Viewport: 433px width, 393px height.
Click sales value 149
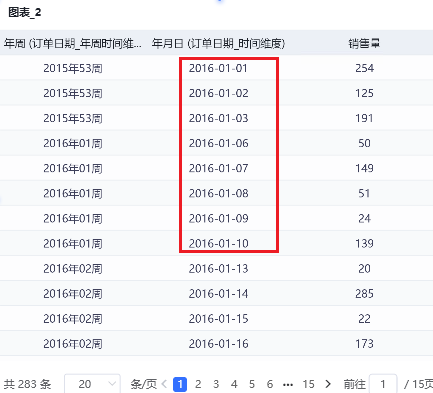coord(364,168)
